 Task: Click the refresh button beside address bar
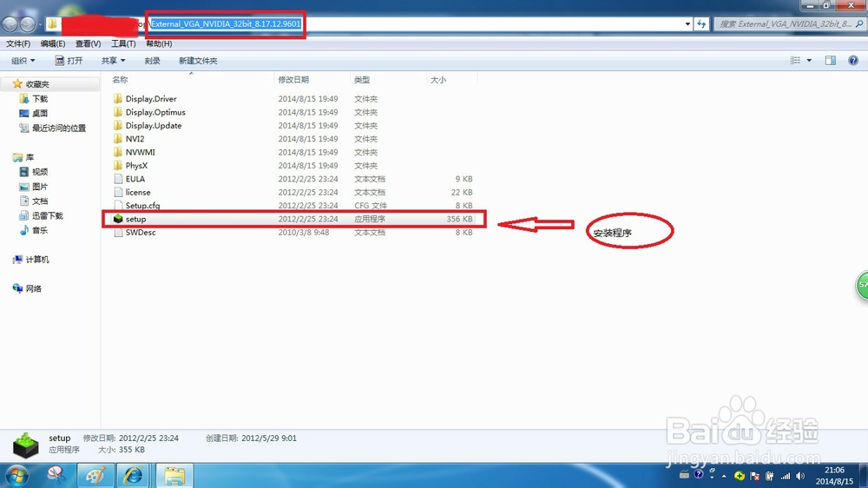701,23
